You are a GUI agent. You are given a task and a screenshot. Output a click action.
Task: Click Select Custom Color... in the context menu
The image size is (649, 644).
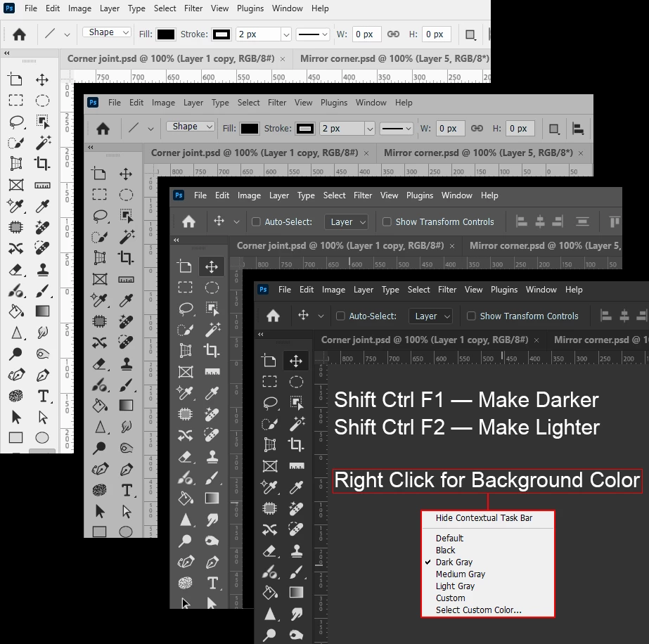pyautogui.click(x=478, y=610)
